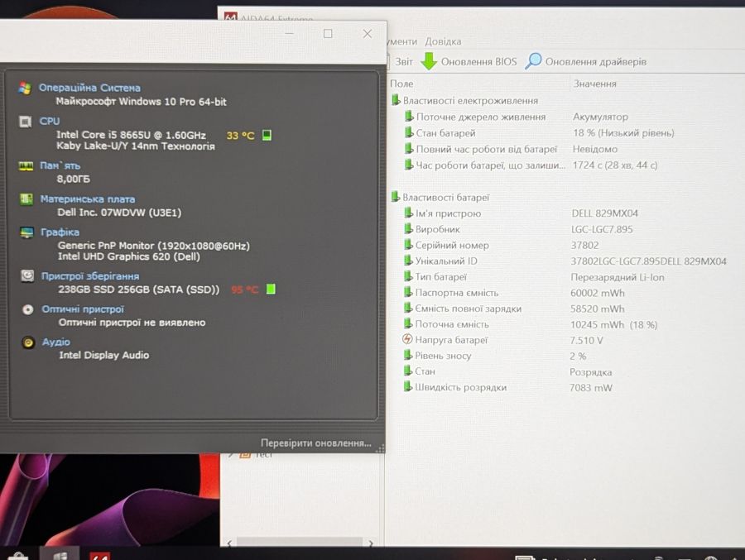This screenshot has width=745, height=560.
Task: Click the battery icon of Властивості електроживлення
Action: 396,100
